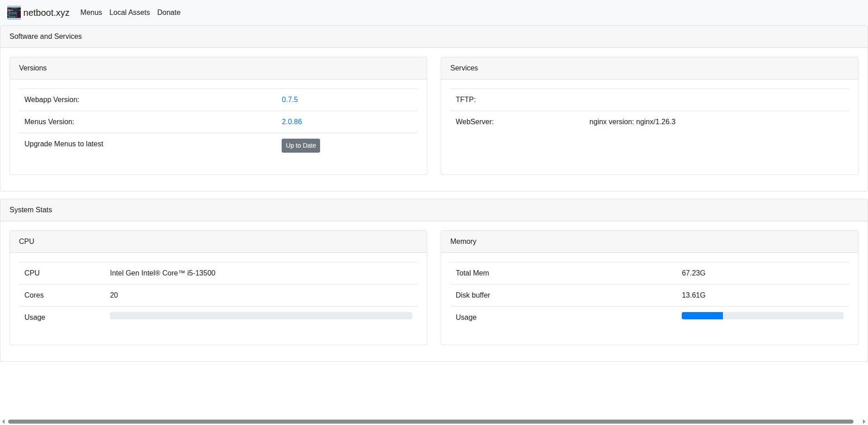Click the scrollbar right arrow
868x425 pixels.
(x=864, y=421)
